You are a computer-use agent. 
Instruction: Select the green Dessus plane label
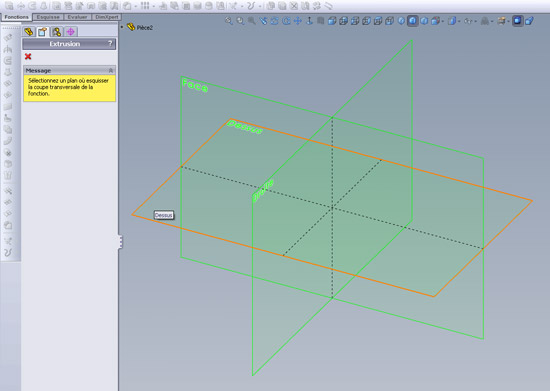pos(244,127)
